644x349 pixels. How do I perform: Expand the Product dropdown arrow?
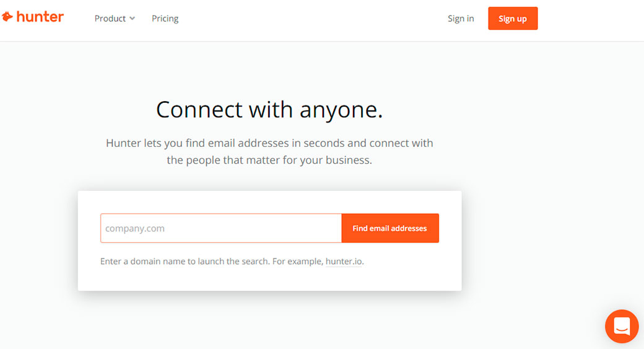point(132,19)
